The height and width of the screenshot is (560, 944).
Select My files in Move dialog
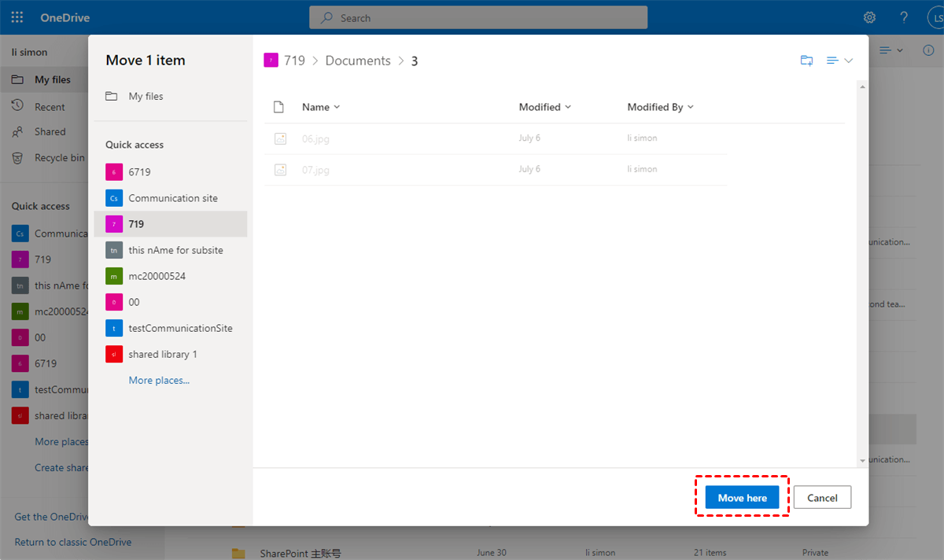point(146,96)
